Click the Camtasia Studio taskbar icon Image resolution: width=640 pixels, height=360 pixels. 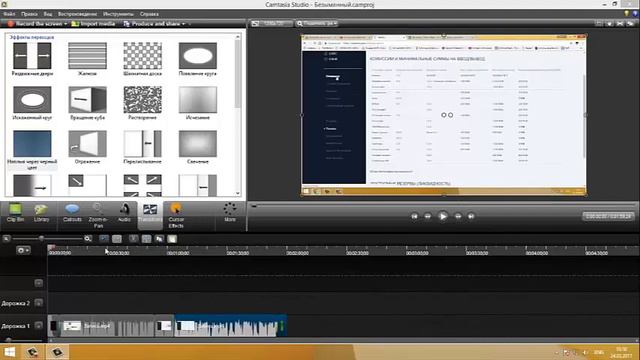tap(57, 352)
